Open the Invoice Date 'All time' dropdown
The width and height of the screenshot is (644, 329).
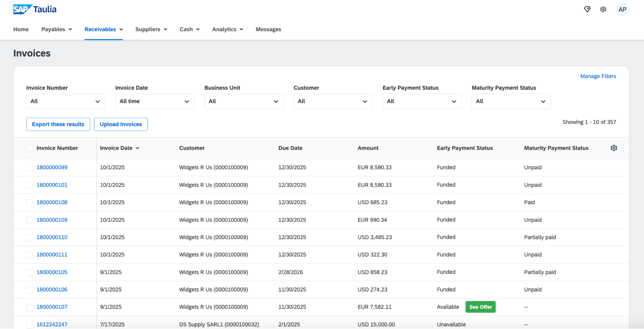click(x=155, y=101)
